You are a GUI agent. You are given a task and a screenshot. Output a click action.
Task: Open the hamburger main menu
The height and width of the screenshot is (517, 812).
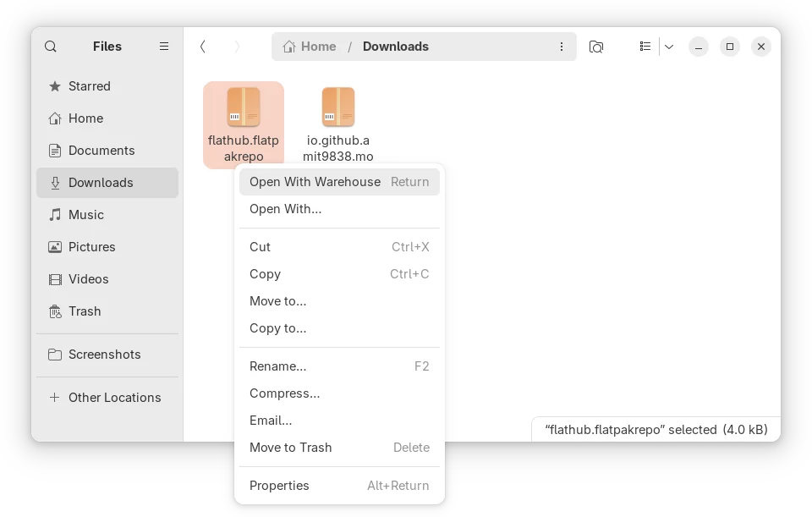point(163,47)
